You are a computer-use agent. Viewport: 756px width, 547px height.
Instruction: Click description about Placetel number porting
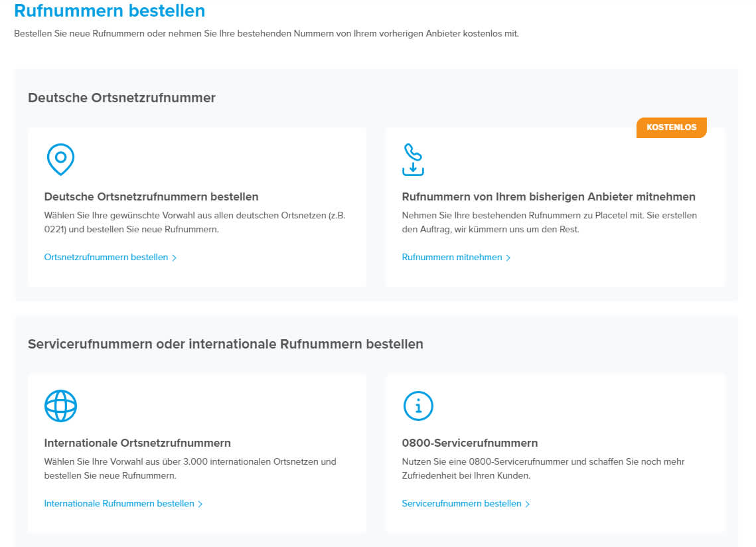point(549,222)
